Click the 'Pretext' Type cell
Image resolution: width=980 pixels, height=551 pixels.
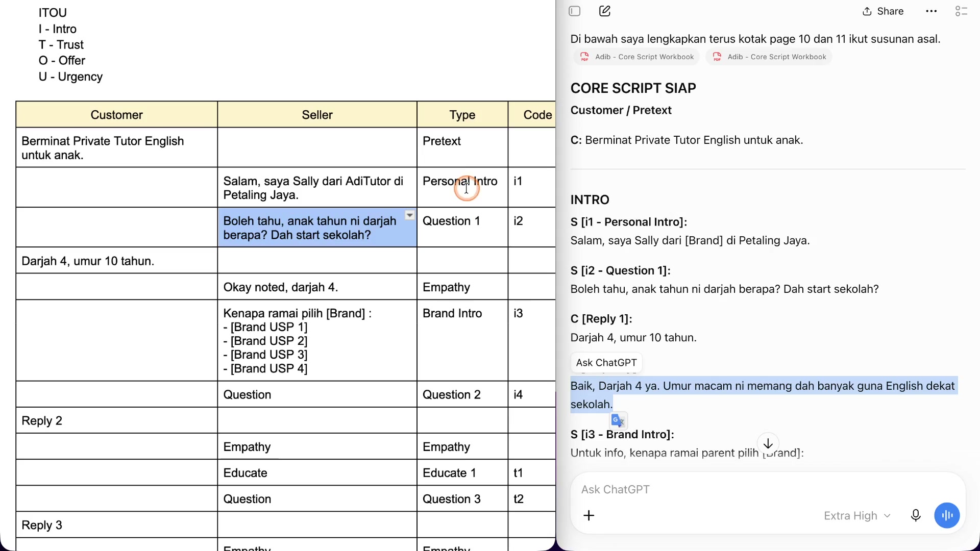pos(462,148)
